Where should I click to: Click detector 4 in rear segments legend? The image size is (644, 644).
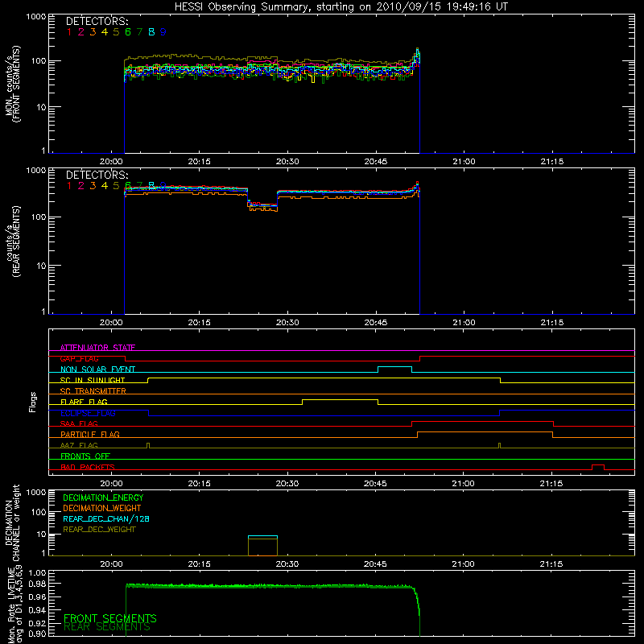pyautogui.click(x=105, y=186)
